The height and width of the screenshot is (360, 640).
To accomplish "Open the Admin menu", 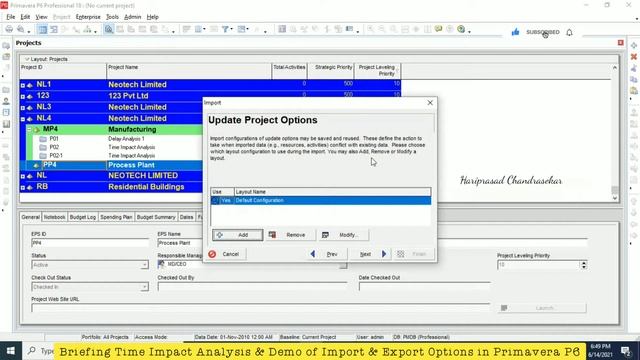I will click(132, 17).
